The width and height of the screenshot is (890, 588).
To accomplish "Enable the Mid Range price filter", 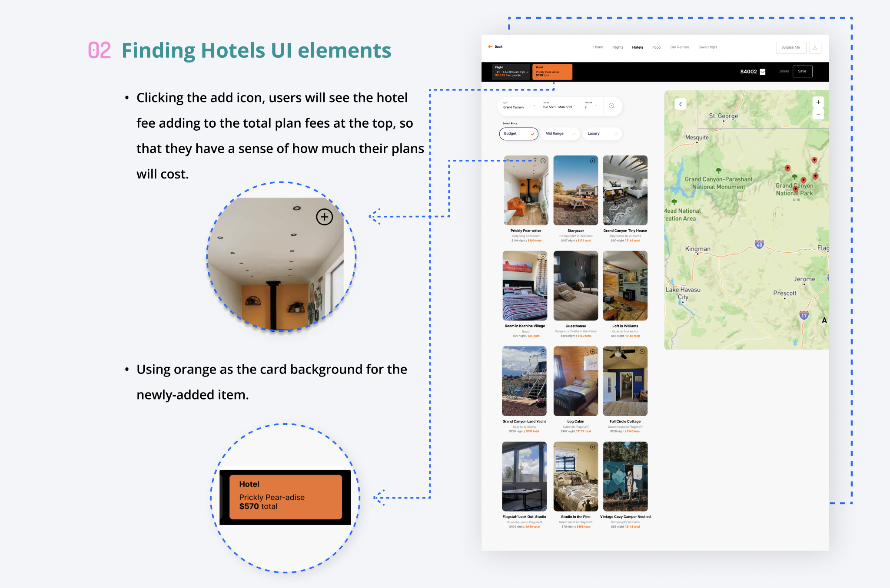I will [560, 134].
